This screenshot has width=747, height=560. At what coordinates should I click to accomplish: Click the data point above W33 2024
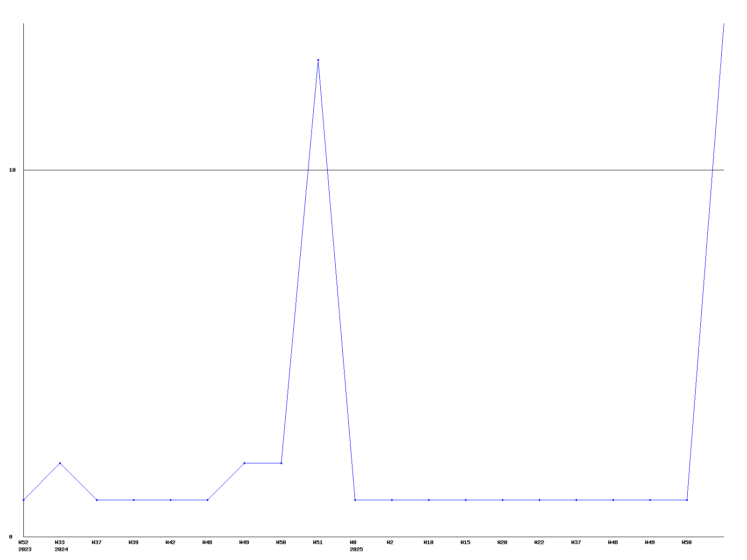(60, 463)
